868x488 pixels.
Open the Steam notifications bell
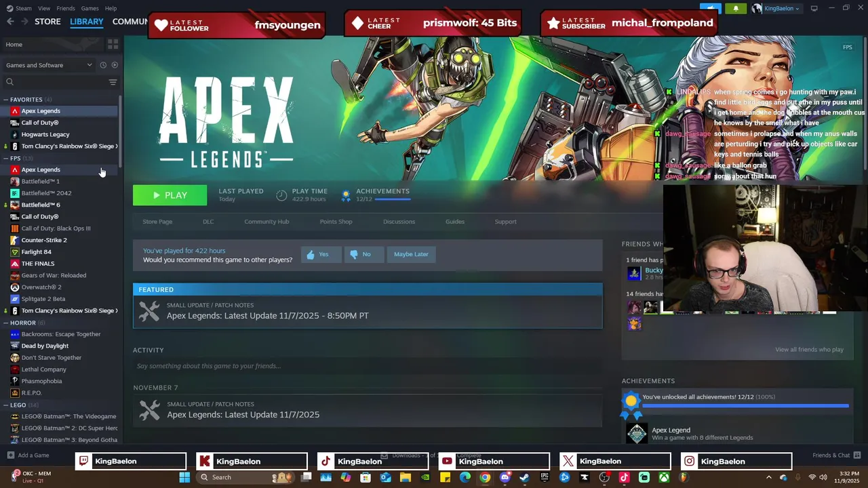(736, 8)
